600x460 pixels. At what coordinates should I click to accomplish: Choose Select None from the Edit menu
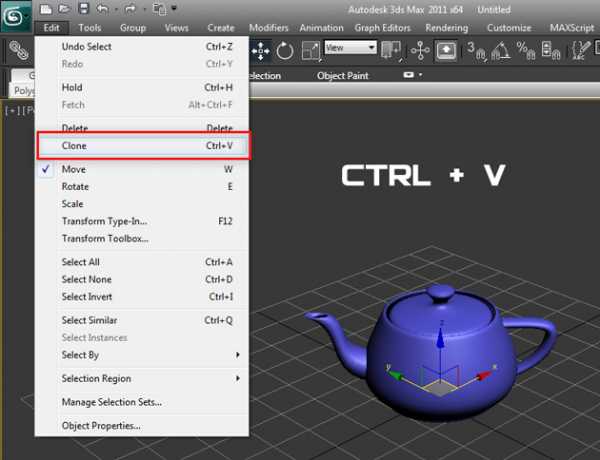tap(142, 279)
